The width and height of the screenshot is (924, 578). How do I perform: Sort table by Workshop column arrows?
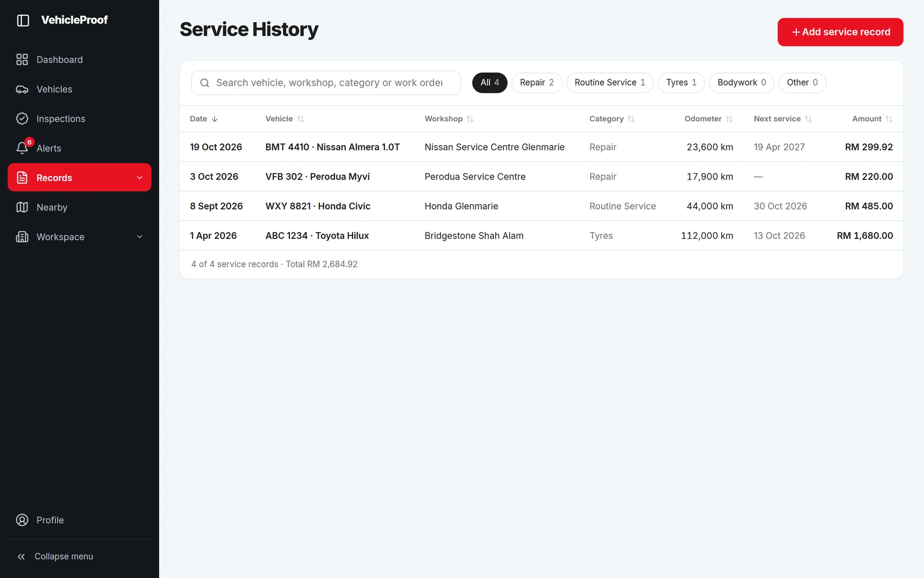(x=470, y=119)
